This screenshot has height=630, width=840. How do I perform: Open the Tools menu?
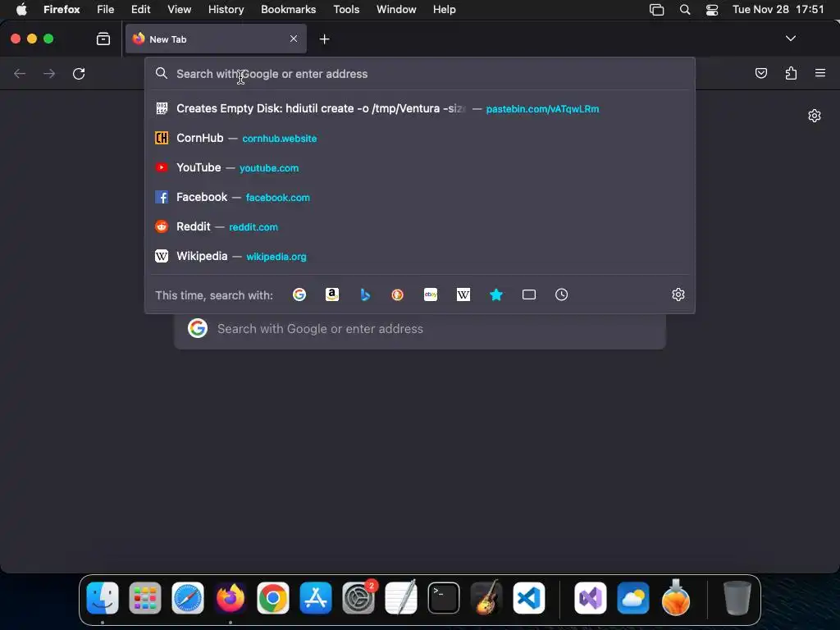coord(346,9)
